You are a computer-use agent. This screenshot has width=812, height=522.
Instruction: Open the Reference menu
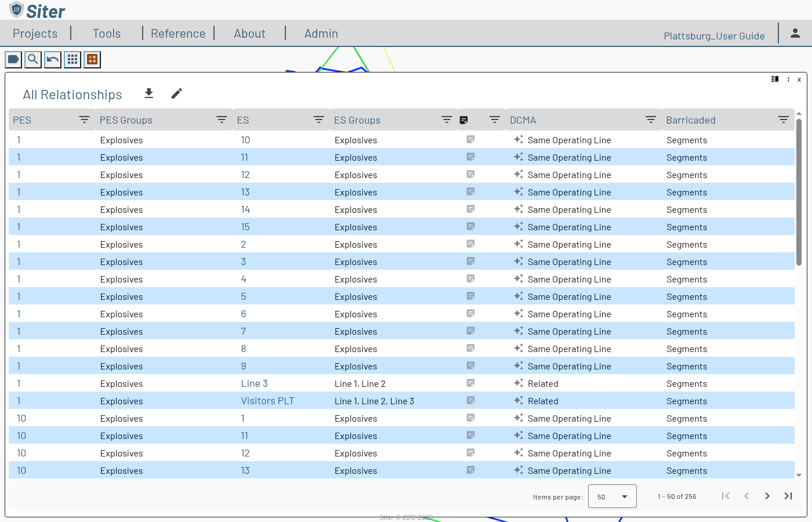tap(178, 34)
